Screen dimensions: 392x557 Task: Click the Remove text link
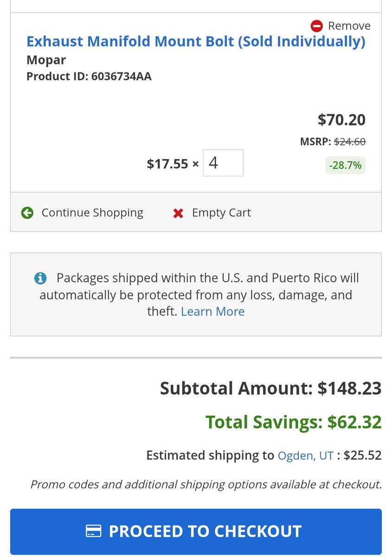tap(349, 26)
